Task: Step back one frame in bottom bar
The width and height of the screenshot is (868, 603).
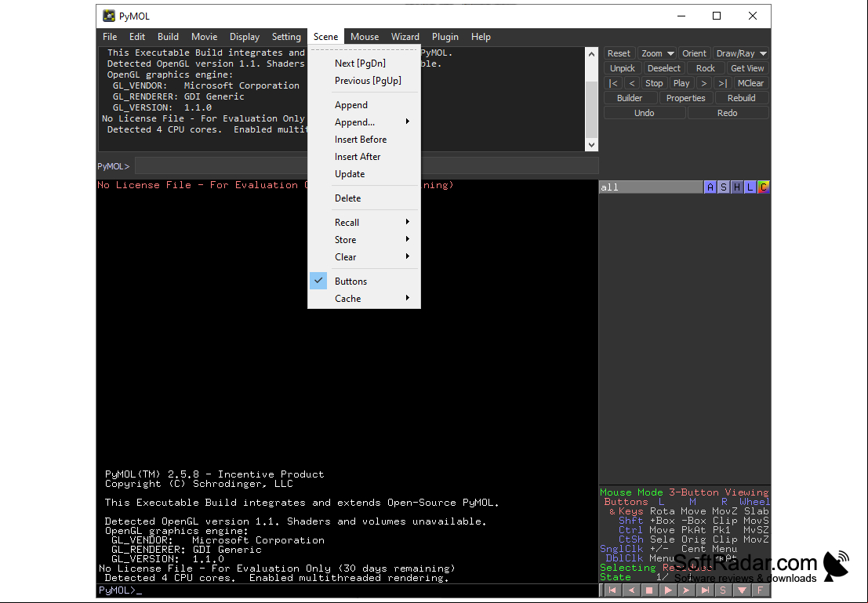Action: tap(630, 590)
